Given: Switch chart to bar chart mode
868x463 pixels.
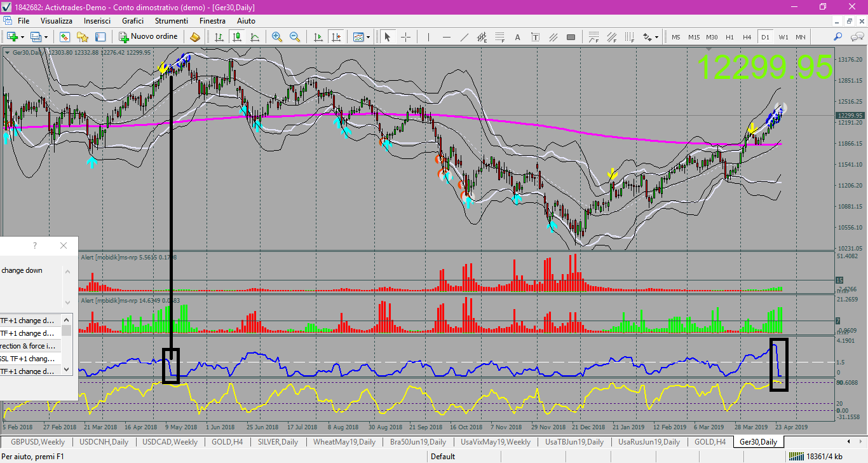Looking at the screenshot, I should (219, 37).
